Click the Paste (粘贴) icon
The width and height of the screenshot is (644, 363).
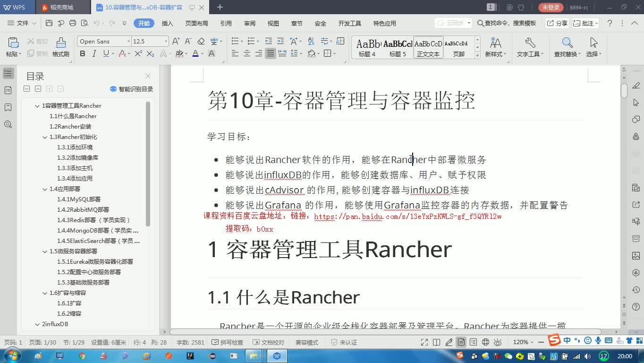click(13, 43)
